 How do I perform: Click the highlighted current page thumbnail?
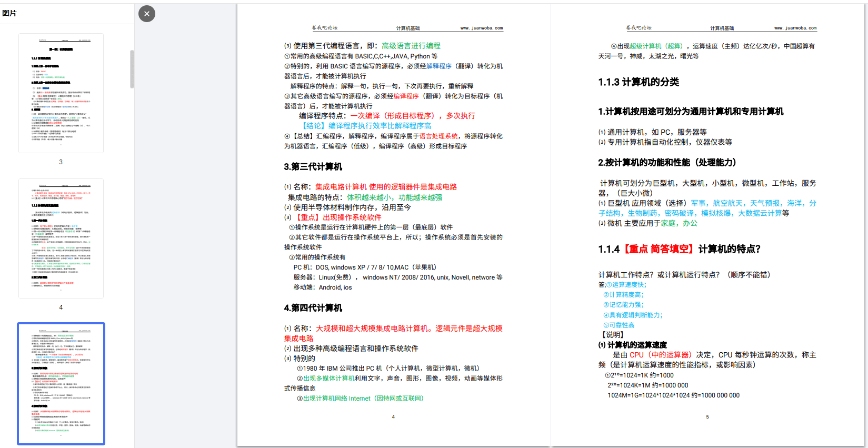pos(61,384)
